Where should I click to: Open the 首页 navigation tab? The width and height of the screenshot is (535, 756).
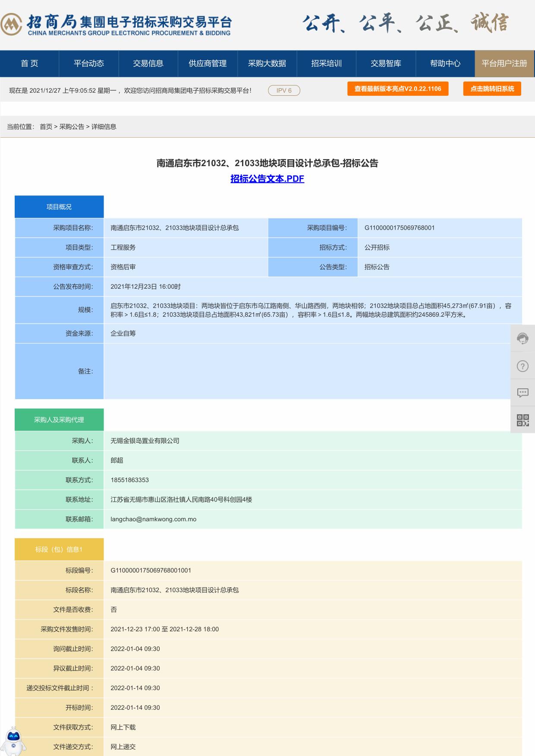tap(29, 63)
